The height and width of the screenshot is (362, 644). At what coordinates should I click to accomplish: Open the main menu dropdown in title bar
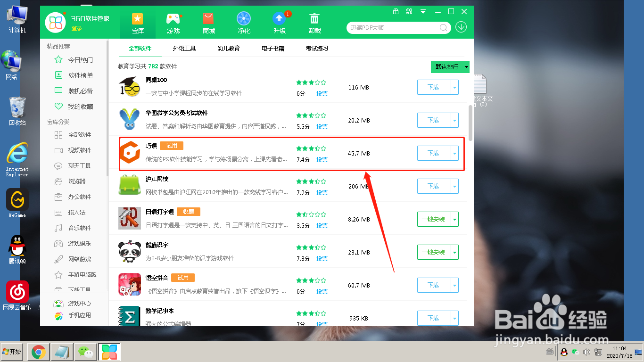pyautogui.click(x=423, y=11)
